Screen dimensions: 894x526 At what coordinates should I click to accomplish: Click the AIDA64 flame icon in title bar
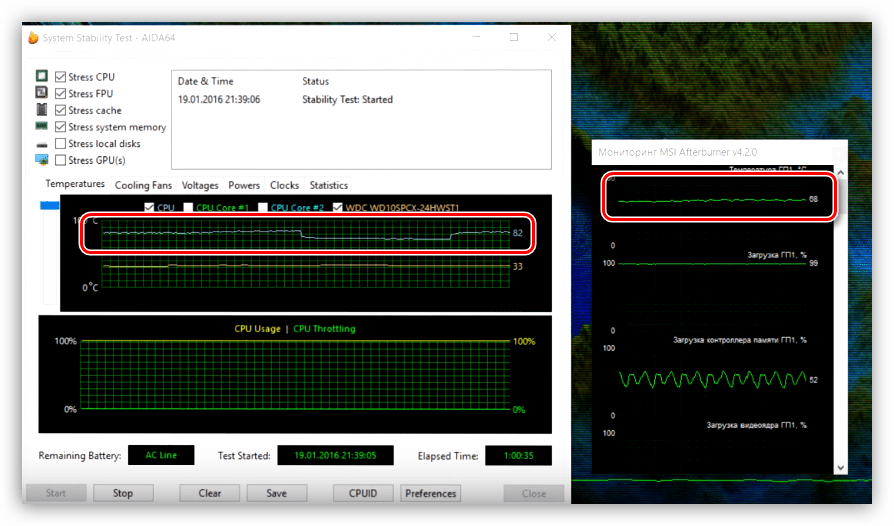click(x=33, y=38)
